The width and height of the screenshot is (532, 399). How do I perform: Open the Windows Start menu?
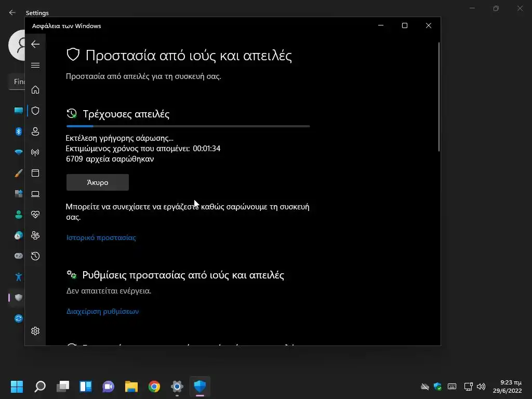tap(17, 387)
